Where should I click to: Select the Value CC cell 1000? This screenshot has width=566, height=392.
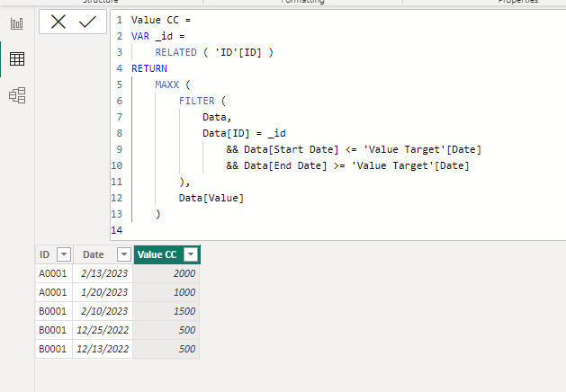tap(166, 292)
